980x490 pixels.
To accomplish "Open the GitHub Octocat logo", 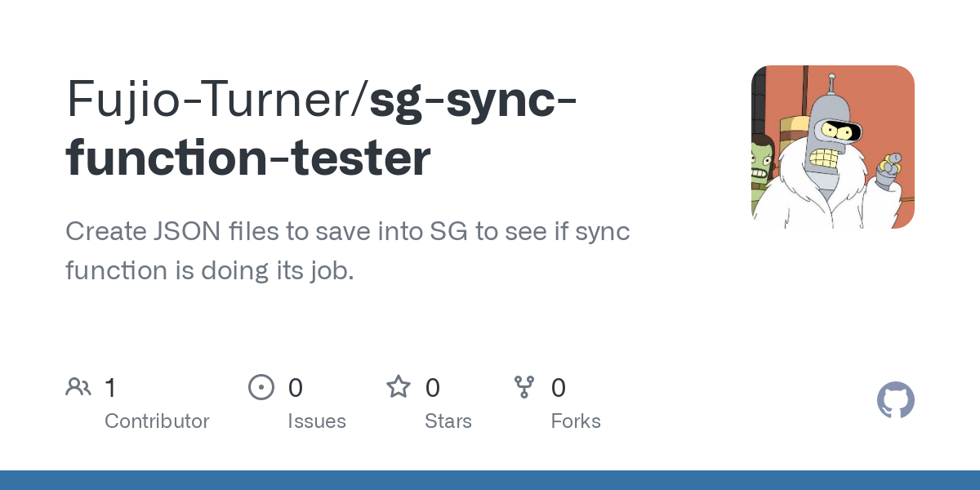I will (x=896, y=400).
